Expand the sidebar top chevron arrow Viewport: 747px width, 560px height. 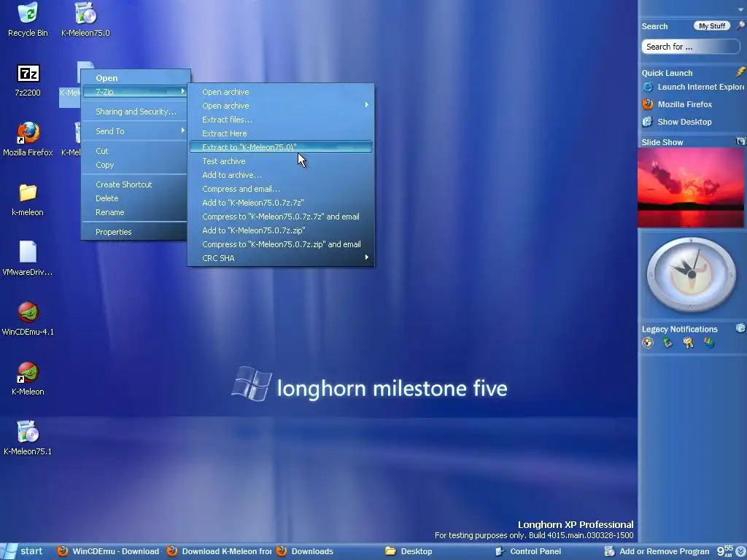(x=742, y=9)
